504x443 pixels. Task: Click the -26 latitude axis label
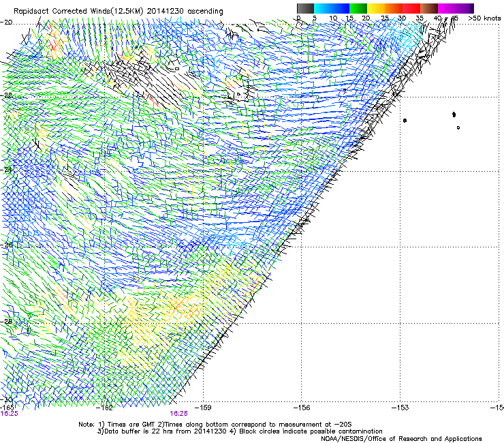(7, 245)
